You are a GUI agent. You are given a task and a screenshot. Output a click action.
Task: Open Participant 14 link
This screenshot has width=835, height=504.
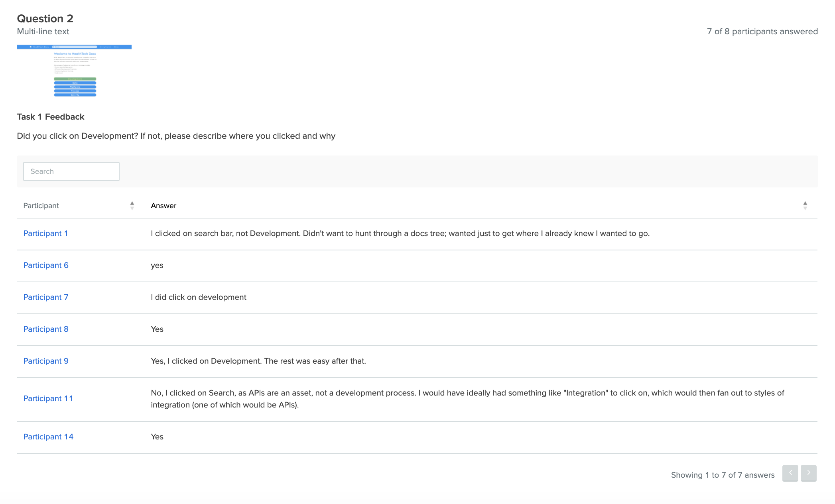[48, 437]
